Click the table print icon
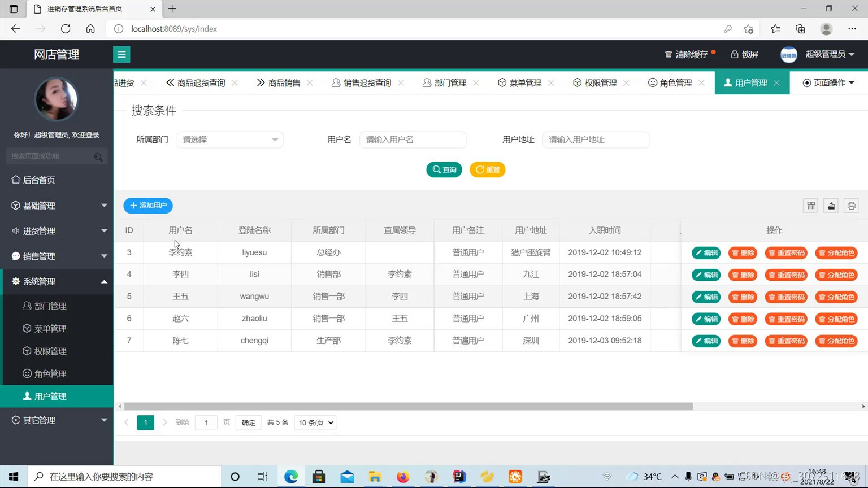Screen dimensions: 868x488 pyautogui.click(x=852, y=206)
